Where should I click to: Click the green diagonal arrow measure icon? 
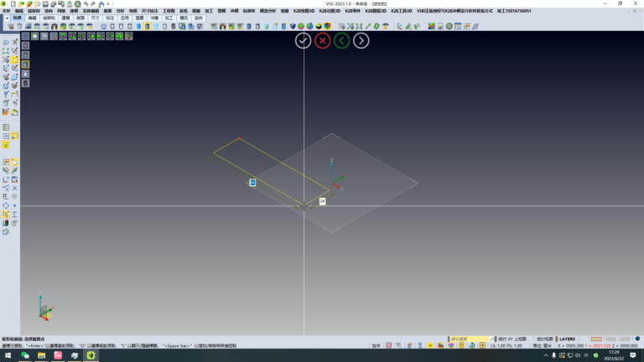pyautogui.click(x=368, y=26)
